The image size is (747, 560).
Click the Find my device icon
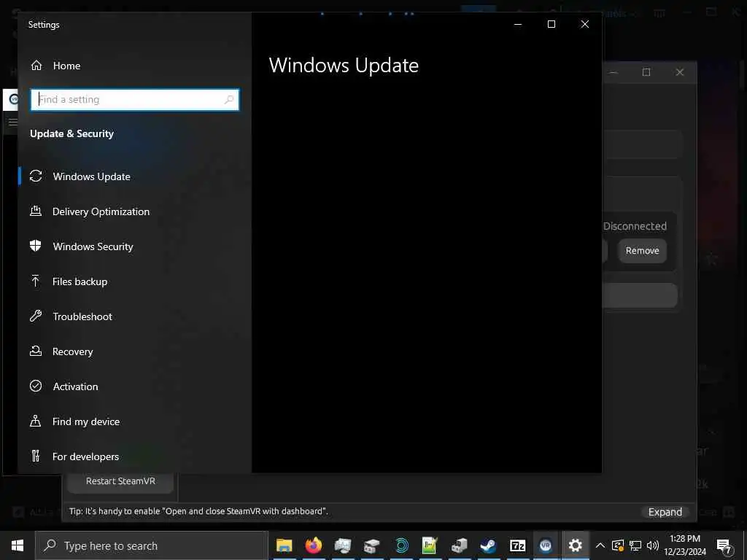tap(35, 421)
